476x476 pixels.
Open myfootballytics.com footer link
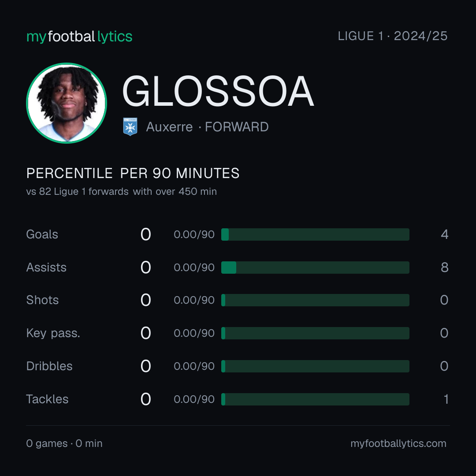coord(398,443)
